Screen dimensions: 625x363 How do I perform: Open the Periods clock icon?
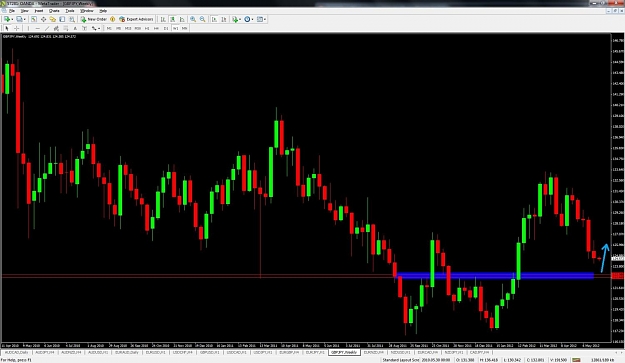click(247, 19)
